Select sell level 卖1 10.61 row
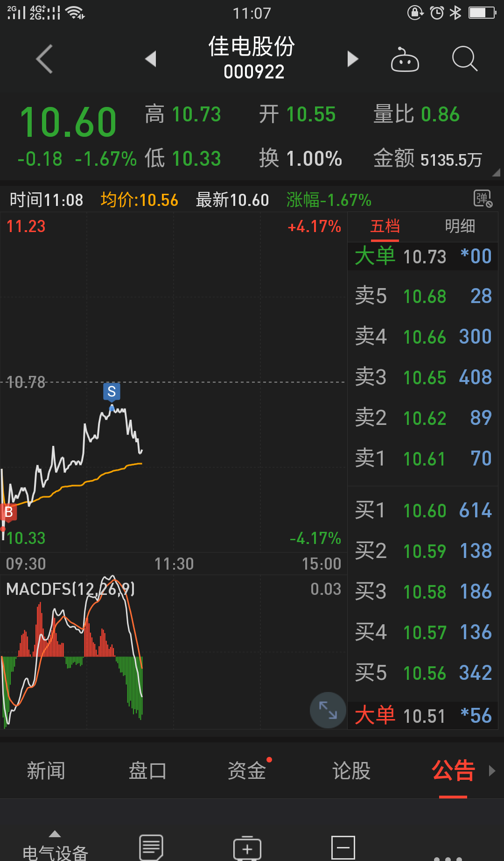The height and width of the screenshot is (861, 504). tap(423, 459)
